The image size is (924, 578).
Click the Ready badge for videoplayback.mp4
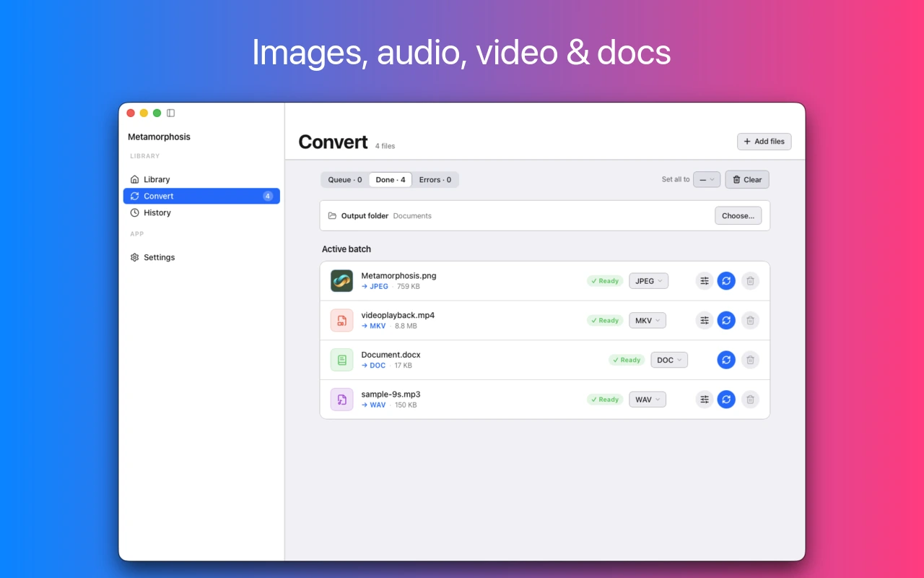point(605,320)
